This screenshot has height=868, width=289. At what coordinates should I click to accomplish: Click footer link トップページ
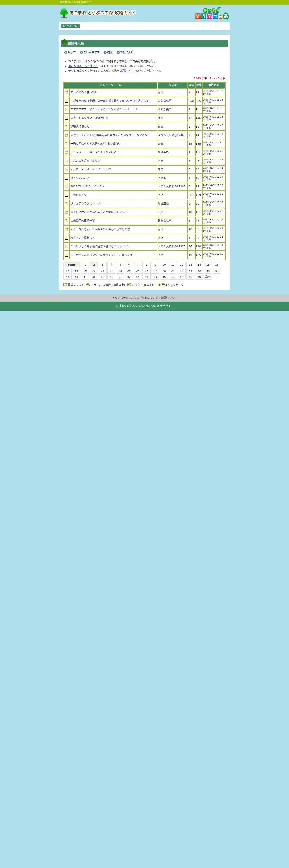(x=120, y=298)
